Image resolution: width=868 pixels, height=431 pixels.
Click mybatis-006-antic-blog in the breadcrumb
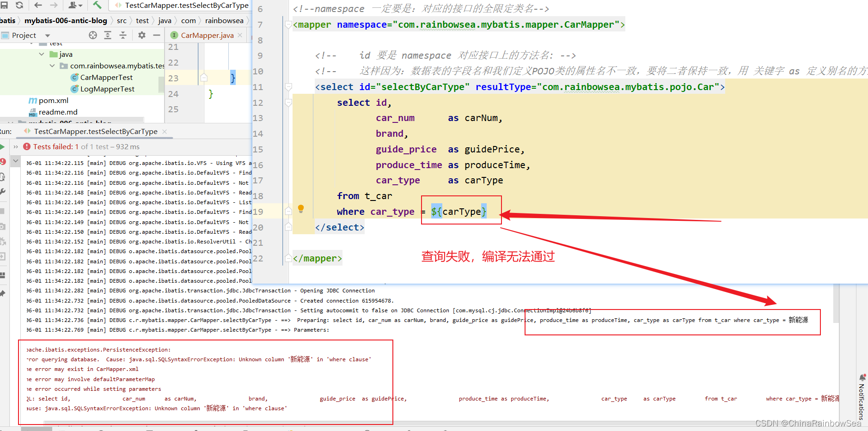click(x=66, y=20)
